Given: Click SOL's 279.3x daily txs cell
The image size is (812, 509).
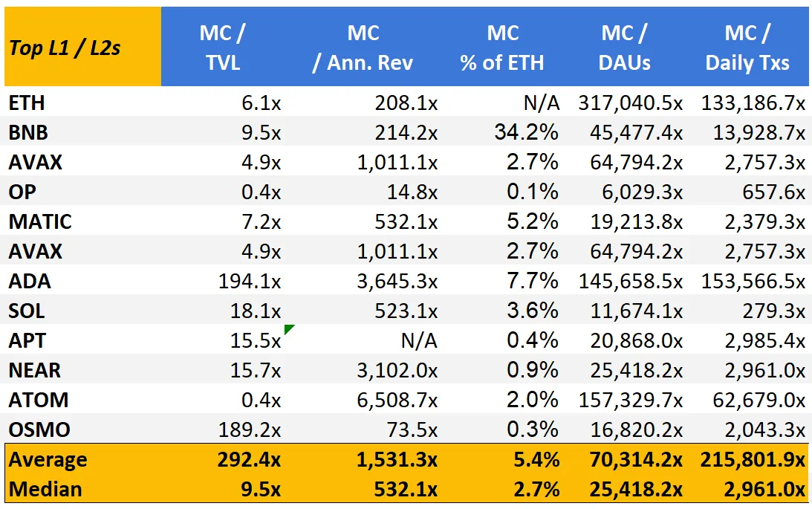Looking at the screenshot, I should (773, 311).
